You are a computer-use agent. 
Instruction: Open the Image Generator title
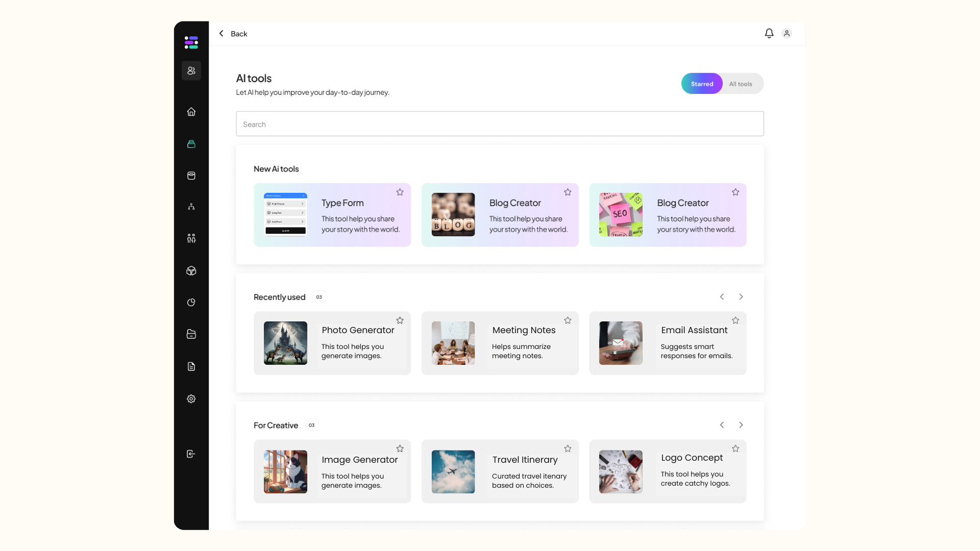point(359,460)
